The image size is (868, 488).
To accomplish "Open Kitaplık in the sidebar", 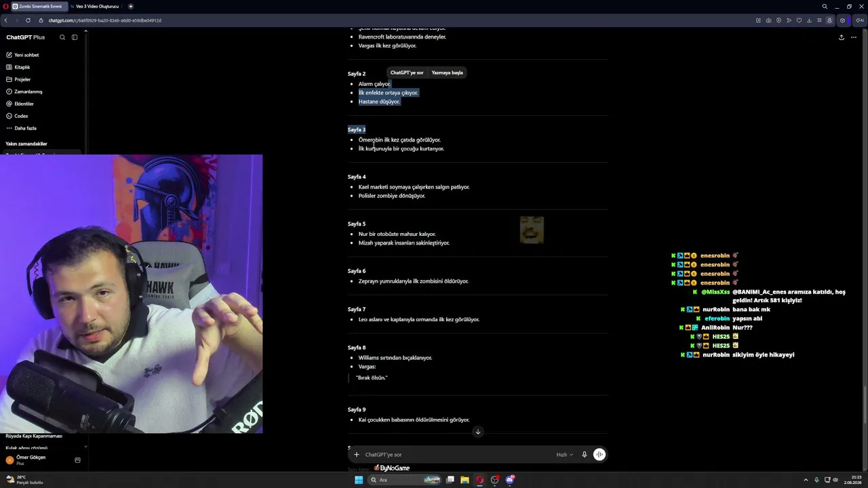I will coord(18,67).
